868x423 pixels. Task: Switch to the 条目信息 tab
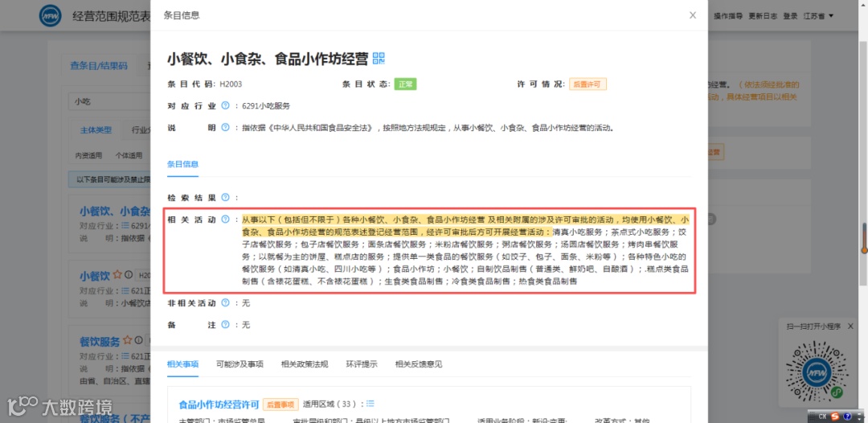click(x=182, y=164)
